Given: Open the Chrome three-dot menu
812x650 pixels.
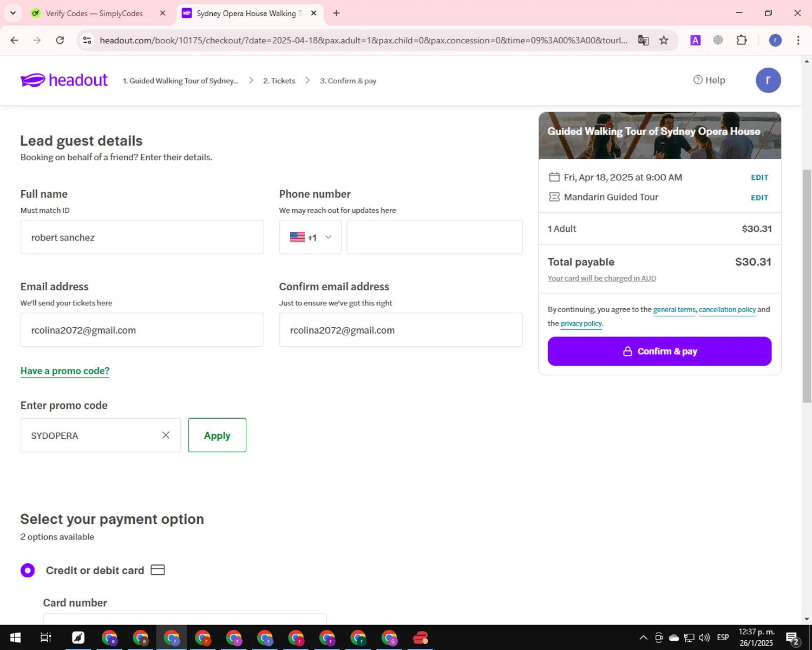Looking at the screenshot, I should pos(798,40).
